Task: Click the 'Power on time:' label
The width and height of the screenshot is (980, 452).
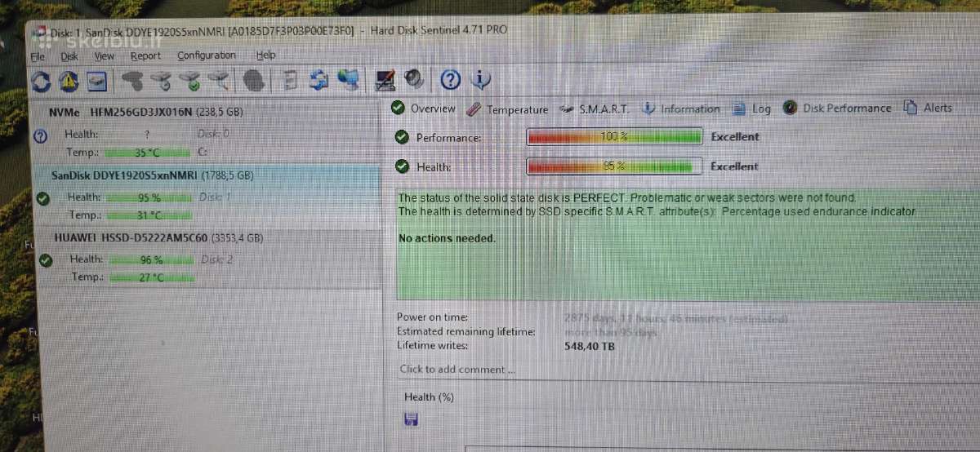Action: pos(433,317)
